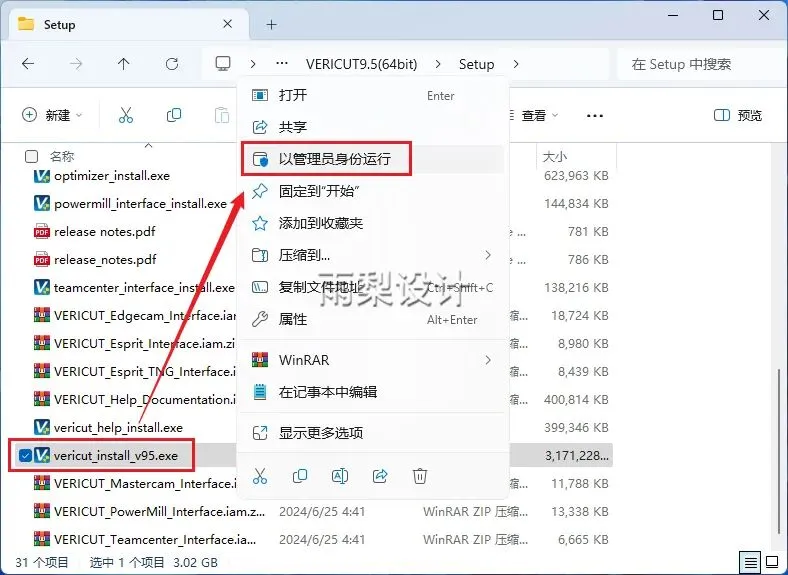Expand chevron after Setup in address bar

(x=516, y=64)
